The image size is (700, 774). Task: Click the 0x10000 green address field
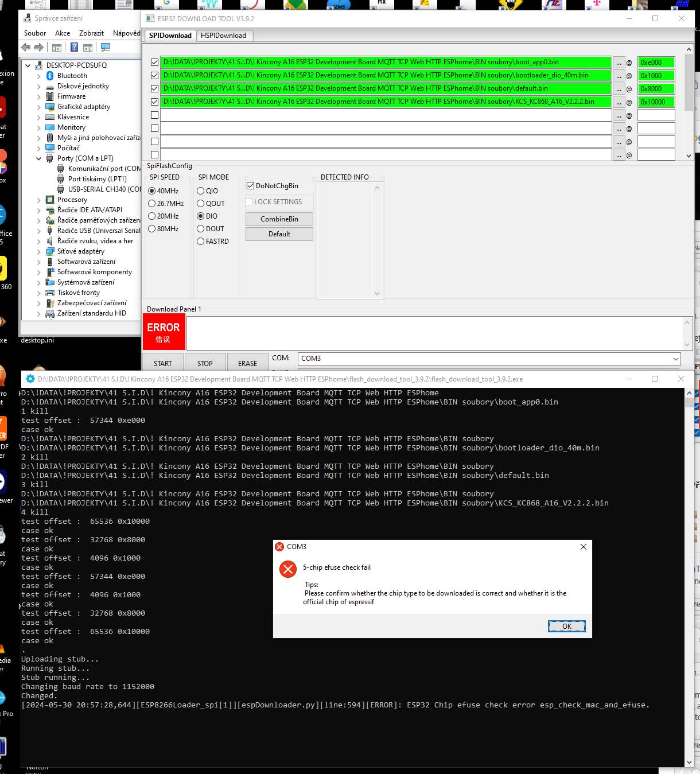(x=656, y=102)
